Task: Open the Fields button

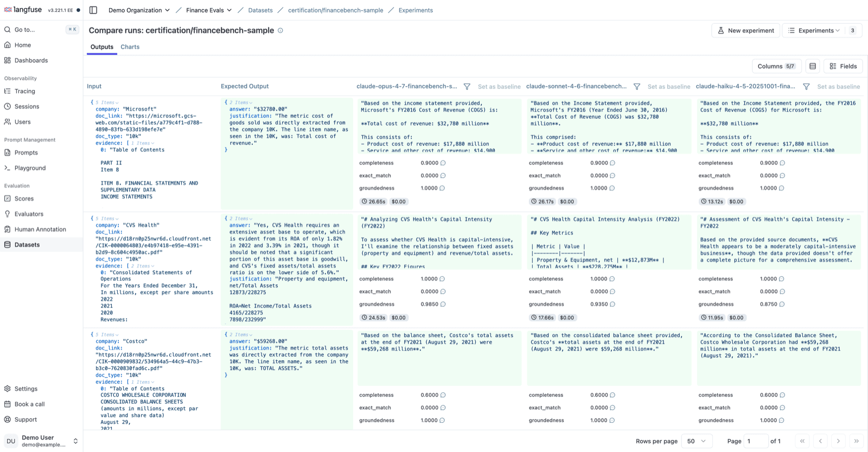Action: tap(843, 66)
